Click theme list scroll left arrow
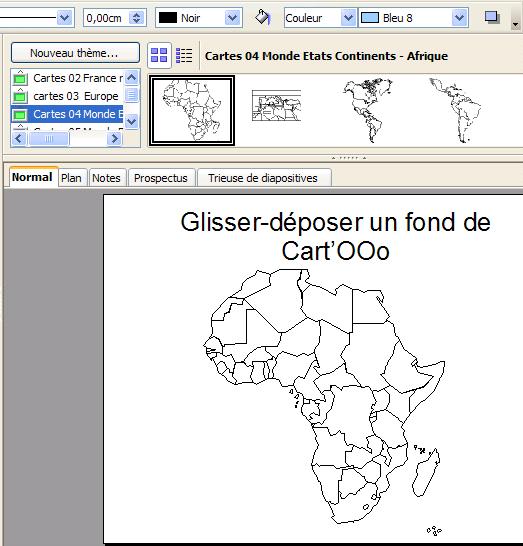 19,139
